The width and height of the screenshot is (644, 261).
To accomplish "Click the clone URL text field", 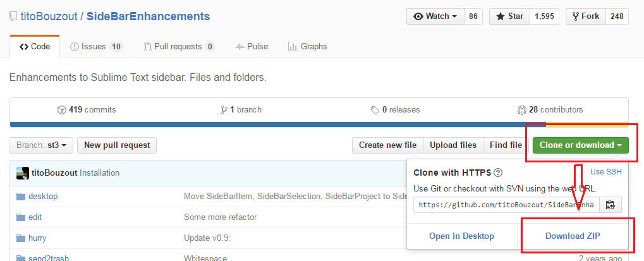I will coord(506,205).
